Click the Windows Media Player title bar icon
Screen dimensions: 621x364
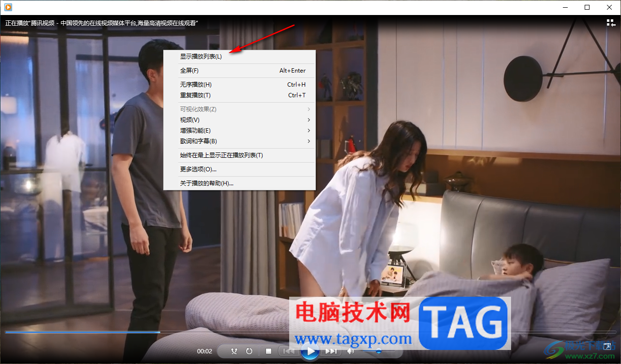click(x=8, y=7)
